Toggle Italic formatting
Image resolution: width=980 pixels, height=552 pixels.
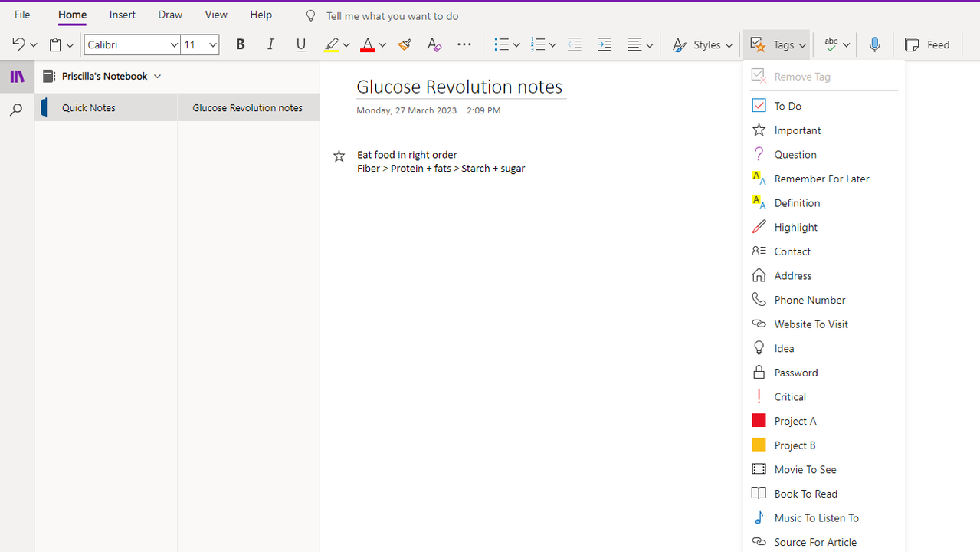click(x=270, y=45)
